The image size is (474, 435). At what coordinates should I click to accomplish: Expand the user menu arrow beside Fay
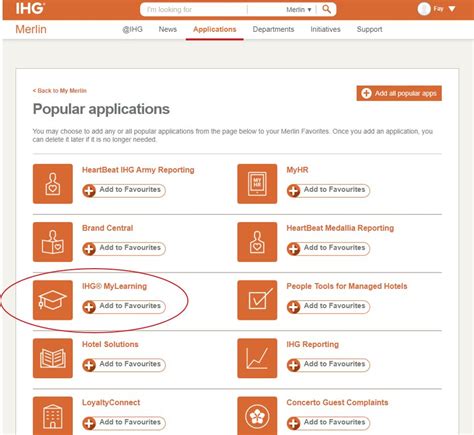click(452, 9)
